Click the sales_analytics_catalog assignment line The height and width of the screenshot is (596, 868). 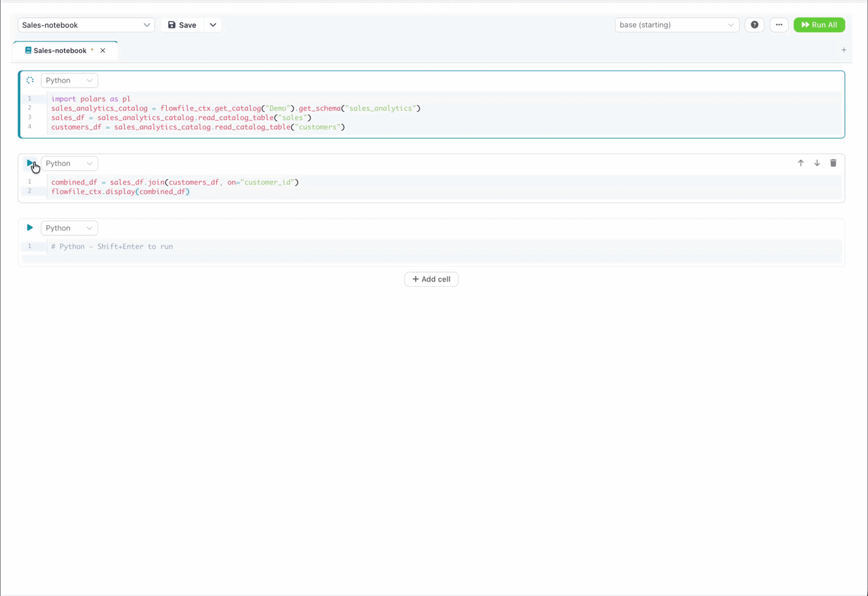click(236, 108)
